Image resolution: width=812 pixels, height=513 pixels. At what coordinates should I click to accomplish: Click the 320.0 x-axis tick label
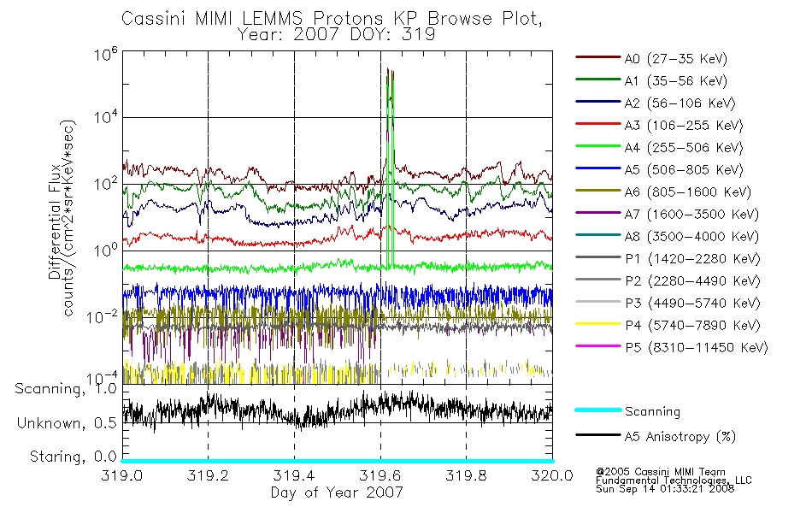click(552, 475)
